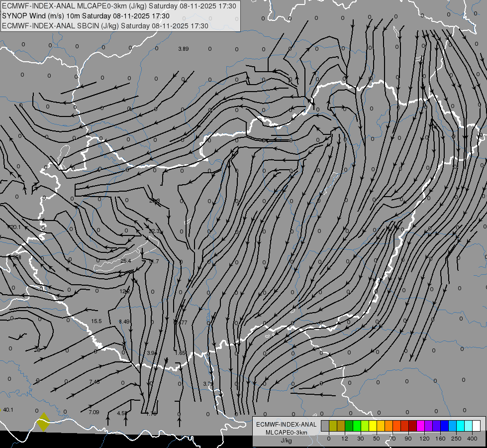
Task: Click the map value '7.09'
Action: coord(94,412)
